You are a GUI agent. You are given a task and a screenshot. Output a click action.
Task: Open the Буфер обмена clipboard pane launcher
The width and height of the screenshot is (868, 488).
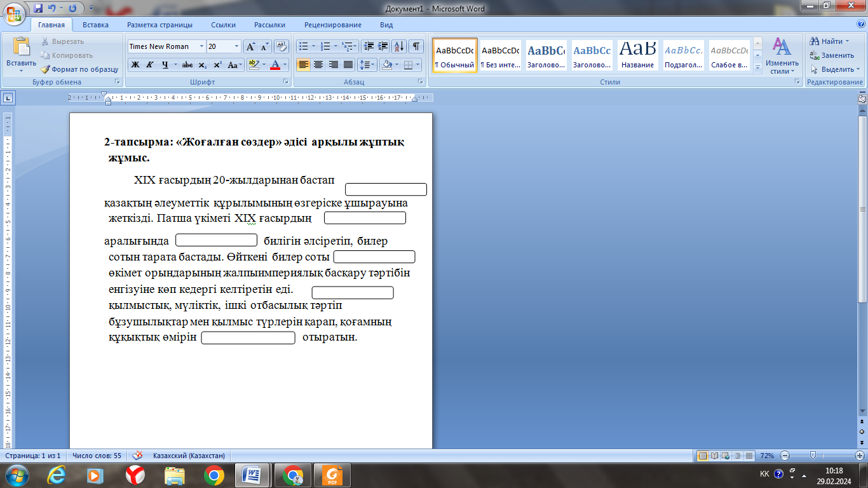click(x=118, y=82)
